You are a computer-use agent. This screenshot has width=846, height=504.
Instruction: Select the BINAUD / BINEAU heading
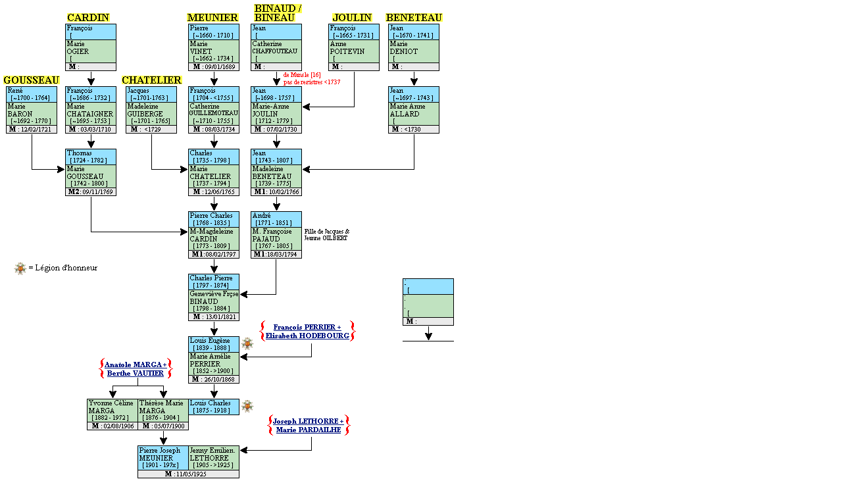278,13
